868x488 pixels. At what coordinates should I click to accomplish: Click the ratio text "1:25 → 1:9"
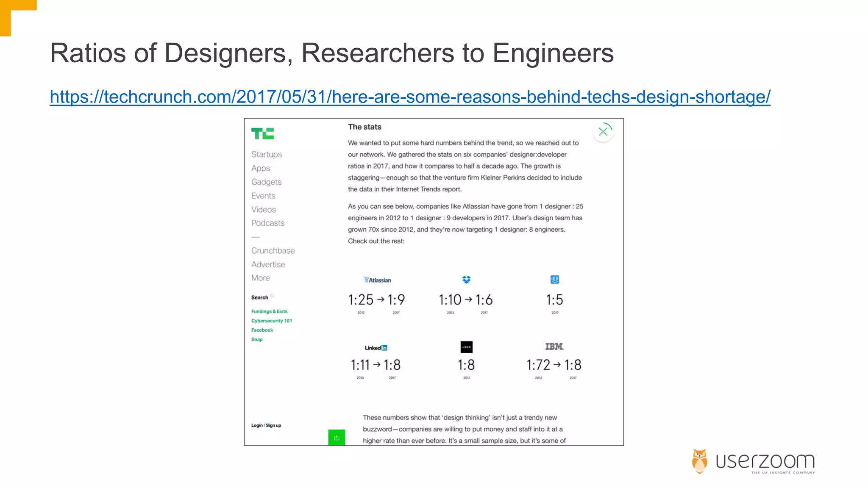[376, 300]
